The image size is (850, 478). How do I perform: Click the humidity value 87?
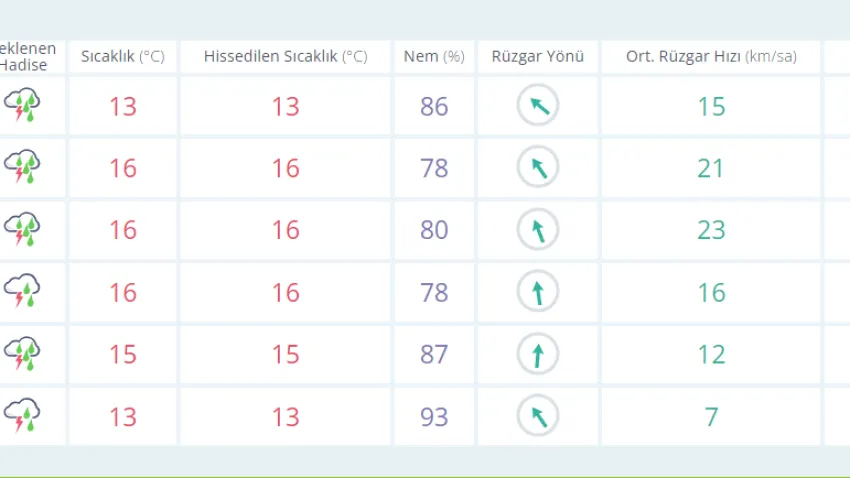(x=434, y=354)
